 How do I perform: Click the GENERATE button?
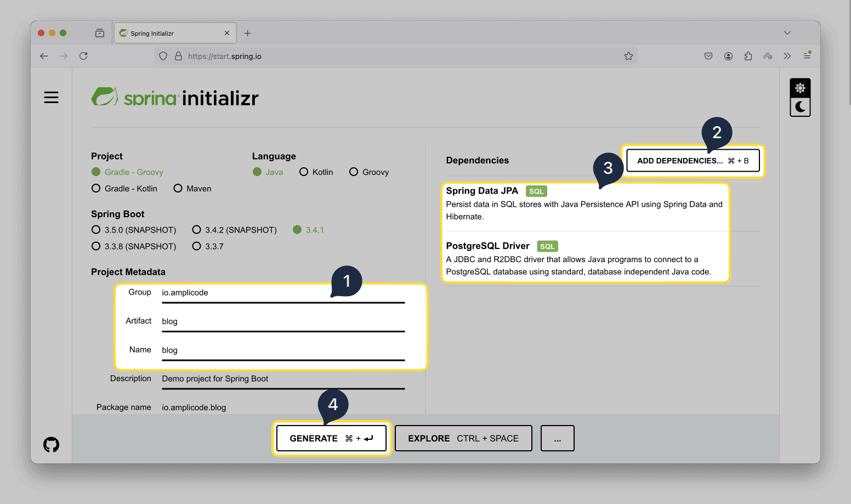[x=332, y=438]
